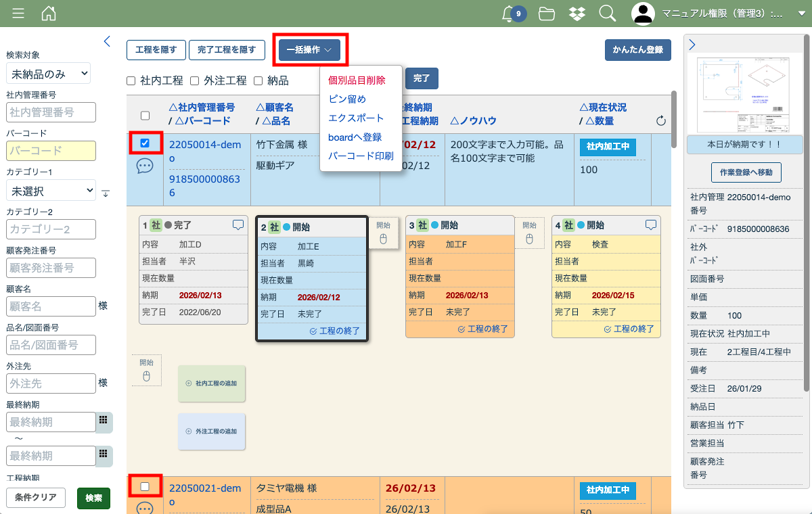Expand the 一括操作 dropdown button
This screenshot has width=812, height=514.
pyautogui.click(x=309, y=50)
